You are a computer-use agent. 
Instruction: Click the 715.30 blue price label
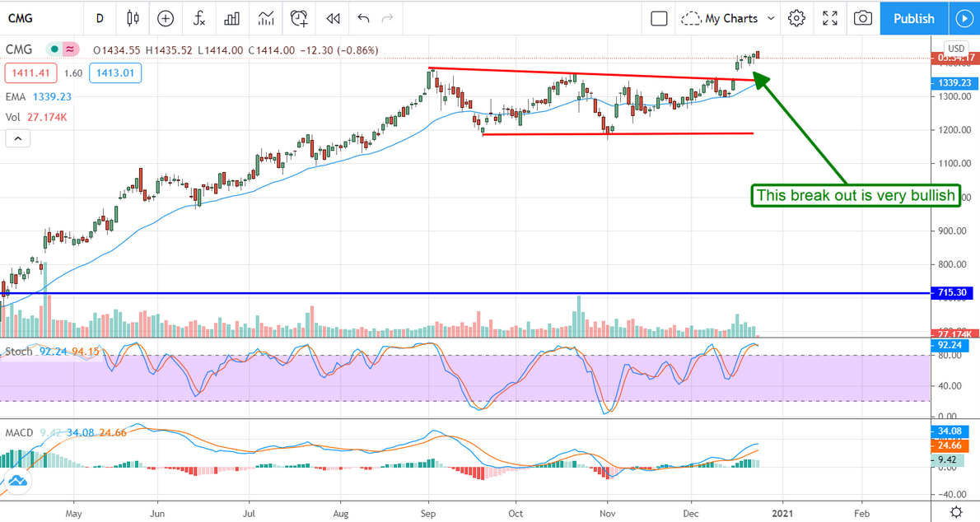952,292
